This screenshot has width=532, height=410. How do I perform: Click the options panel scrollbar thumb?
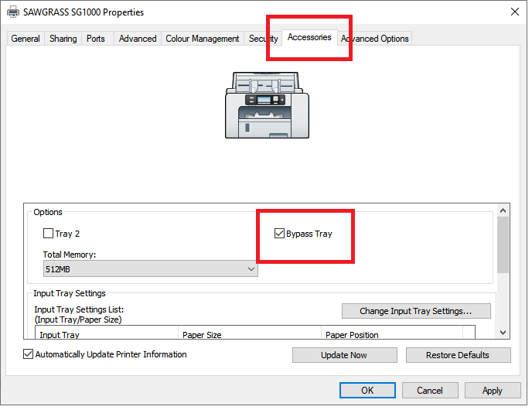coord(503,244)
